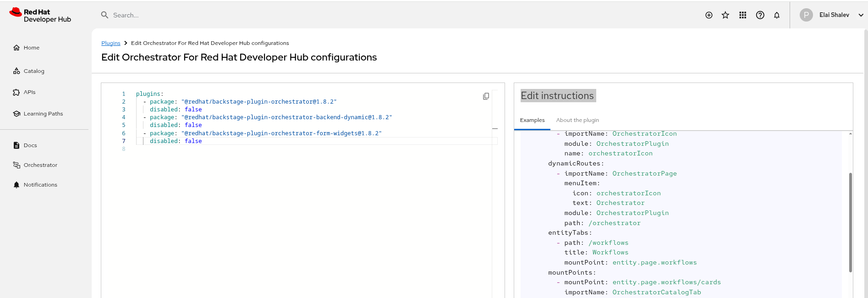
Task: Open Learning Paths from the sidebar
Action: pos(43,114)
